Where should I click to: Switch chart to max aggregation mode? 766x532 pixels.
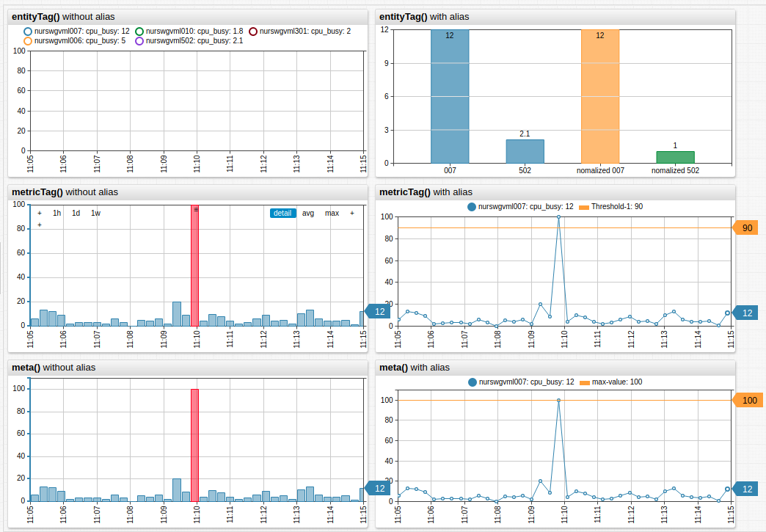pyautogui.click(x=331, y=213)
